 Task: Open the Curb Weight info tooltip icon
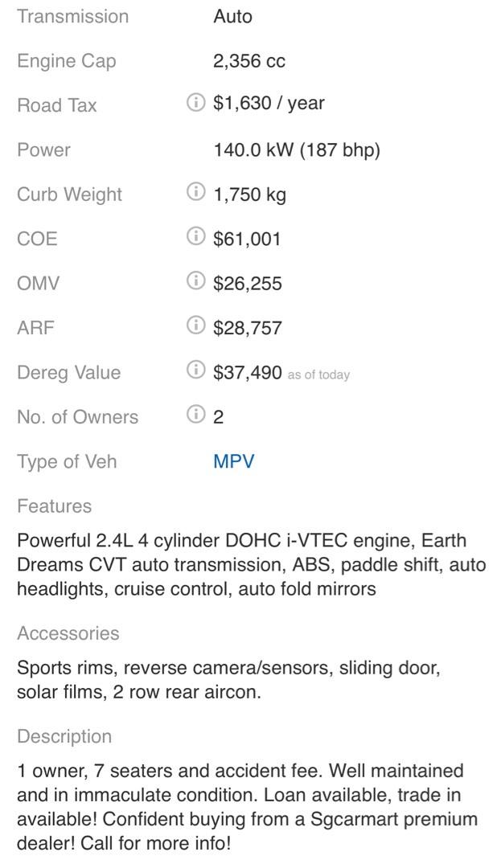pyautogui.click(x=195, y=192)
